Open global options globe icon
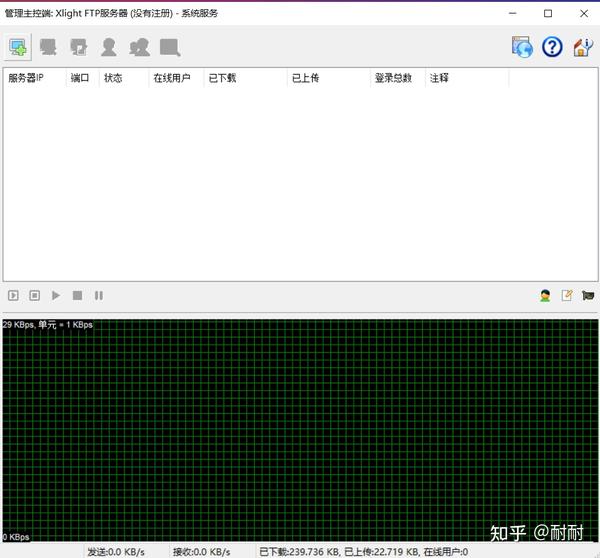The width and height of the screenshot is (600, 558). coord(522,47)
